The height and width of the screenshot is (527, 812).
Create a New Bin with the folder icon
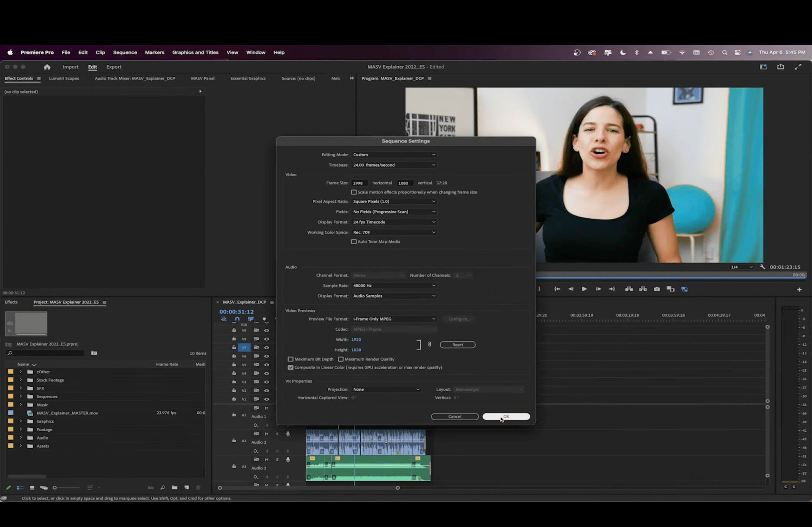coord(175,488)
